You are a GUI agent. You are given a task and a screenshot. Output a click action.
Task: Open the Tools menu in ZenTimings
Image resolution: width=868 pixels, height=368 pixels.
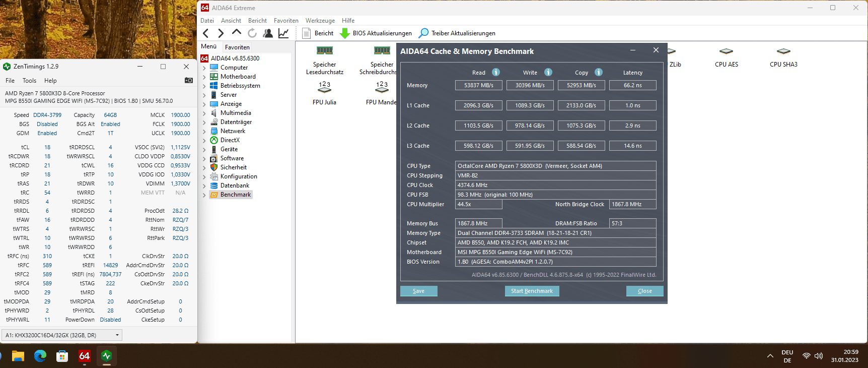click(29, 81)
